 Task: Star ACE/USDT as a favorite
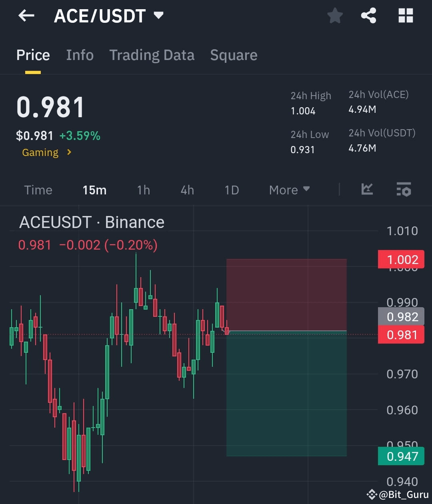335,15
